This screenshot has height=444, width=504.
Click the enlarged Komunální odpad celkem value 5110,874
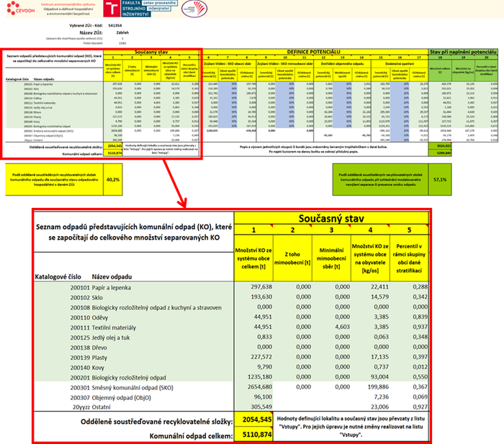click(x=256, y=435)
